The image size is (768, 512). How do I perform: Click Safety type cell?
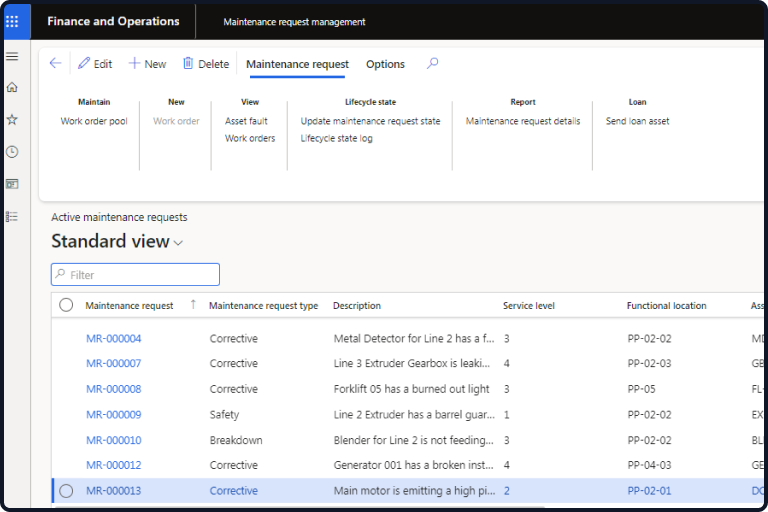[224, 414]
